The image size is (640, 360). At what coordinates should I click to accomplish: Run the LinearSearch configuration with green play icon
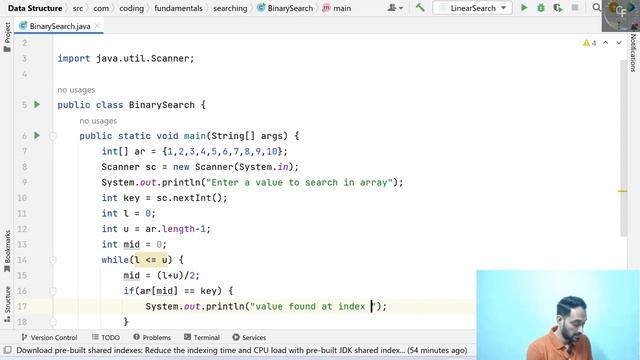click(524, 8)
